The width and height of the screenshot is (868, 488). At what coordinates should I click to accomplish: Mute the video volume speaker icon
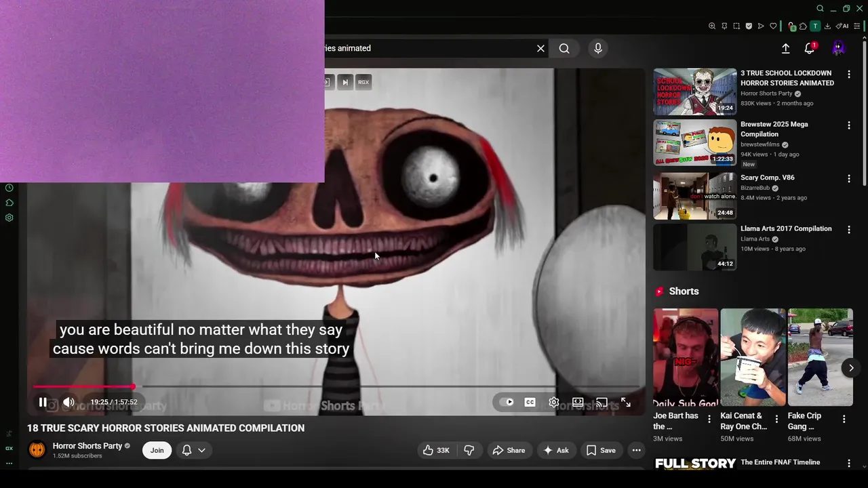68,402
